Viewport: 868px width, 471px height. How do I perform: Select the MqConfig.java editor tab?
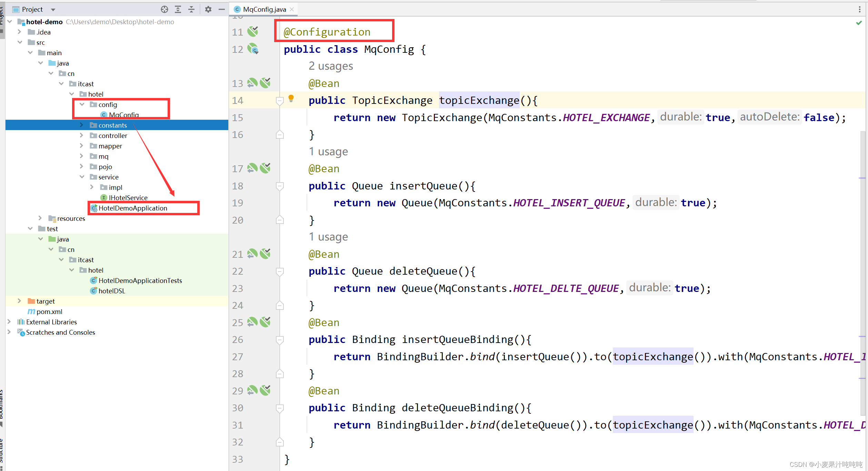tap(264, 9)
